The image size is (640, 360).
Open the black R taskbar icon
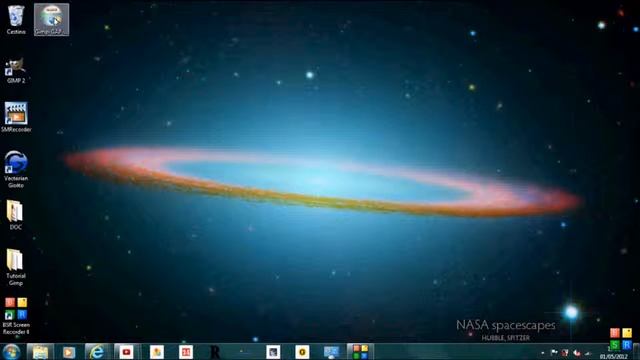click(x=215, y=352)
